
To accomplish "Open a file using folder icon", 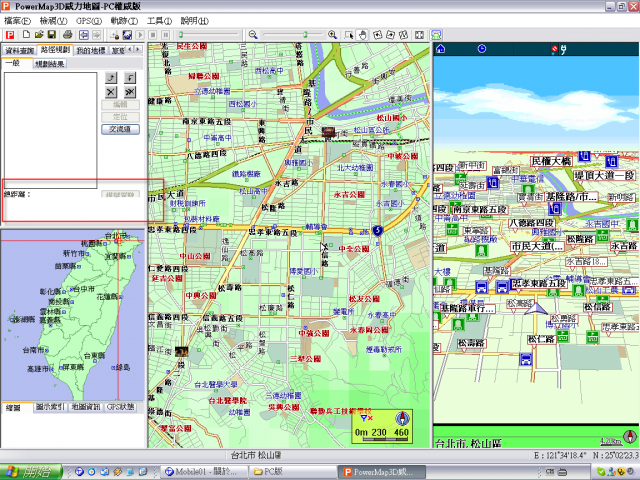I will [39, 35].
